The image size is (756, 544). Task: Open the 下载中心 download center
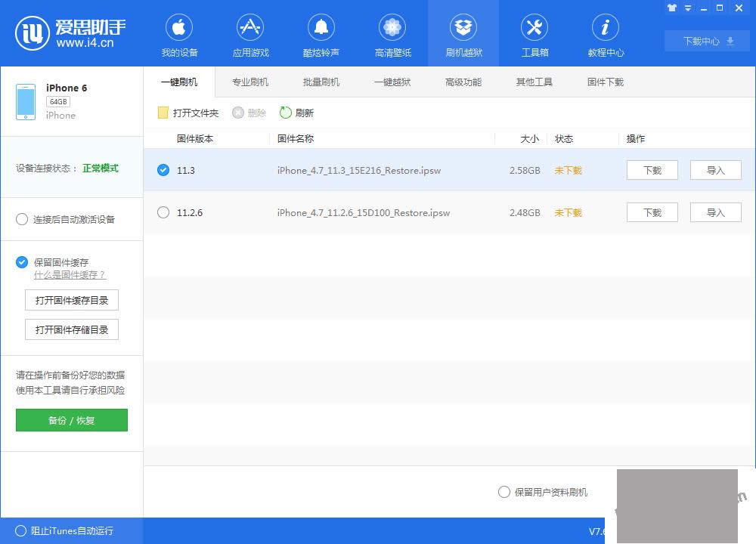[708, 42]
